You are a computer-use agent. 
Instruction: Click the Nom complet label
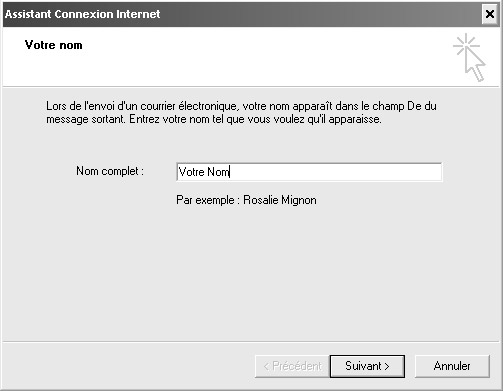(110, 171)
